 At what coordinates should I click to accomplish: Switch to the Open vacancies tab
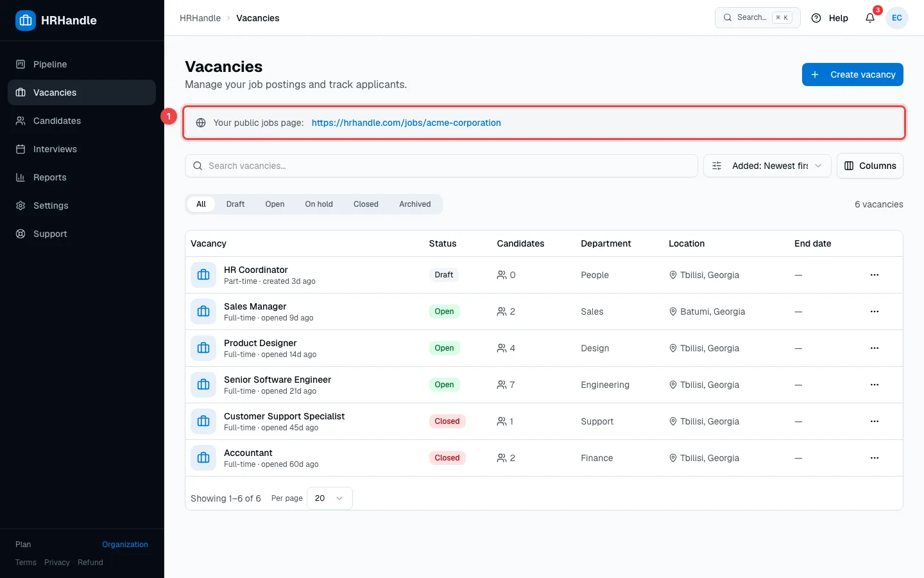tap(275, 204)
